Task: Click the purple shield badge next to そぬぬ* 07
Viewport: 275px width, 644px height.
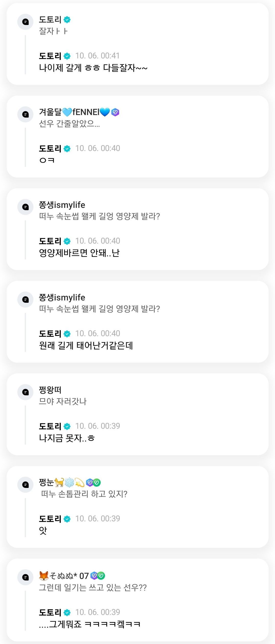Action: click(x=94, y=575)
